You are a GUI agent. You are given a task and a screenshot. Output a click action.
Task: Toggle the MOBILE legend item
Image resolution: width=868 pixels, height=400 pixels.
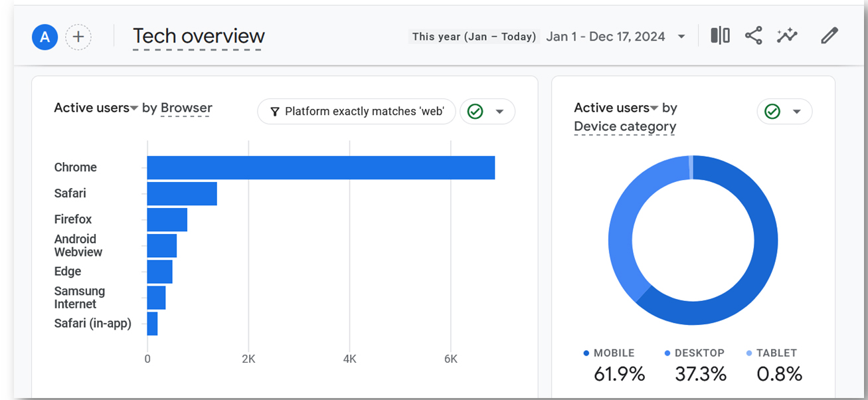(609, 353)
